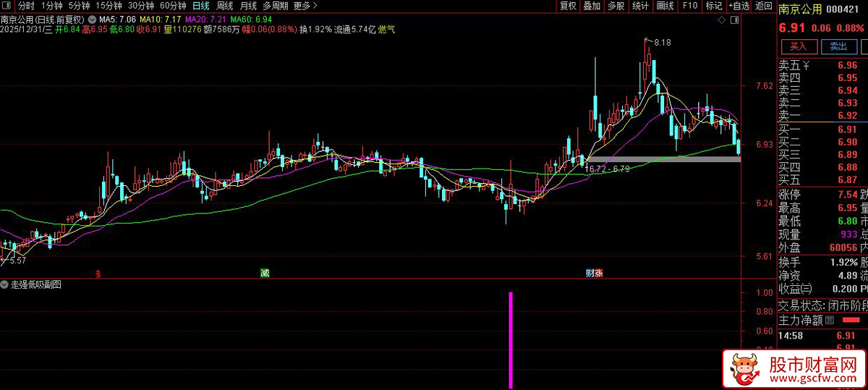Select the 卖五 6.96 order row
868x390 pixels.
pyautogui.click(x=822, y=65)
